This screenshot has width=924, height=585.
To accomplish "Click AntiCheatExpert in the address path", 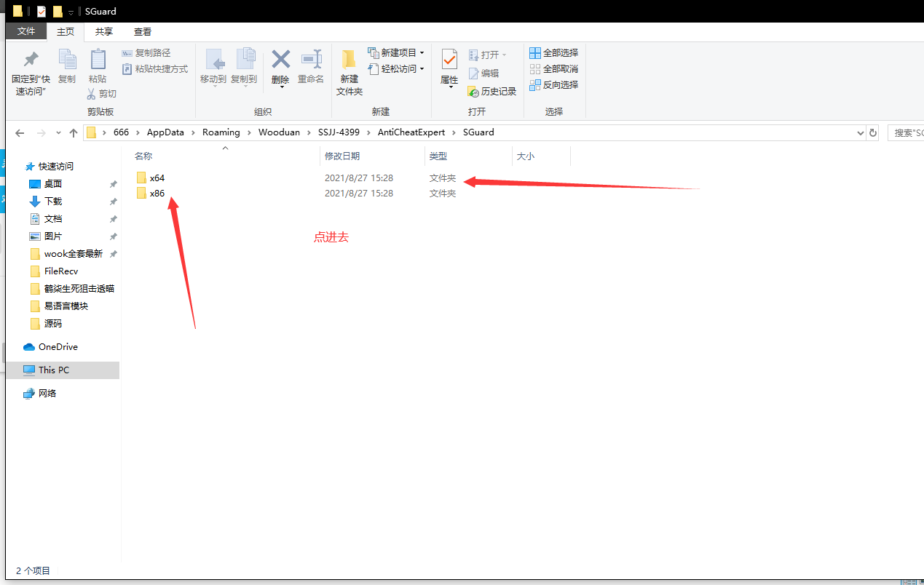I will click(x=411, y=132).
